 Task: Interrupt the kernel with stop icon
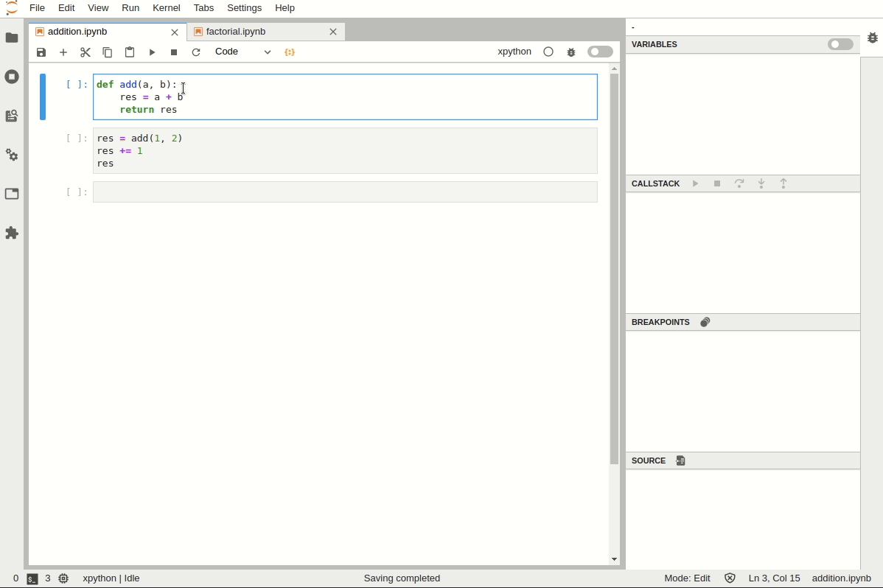pos(174,52)
